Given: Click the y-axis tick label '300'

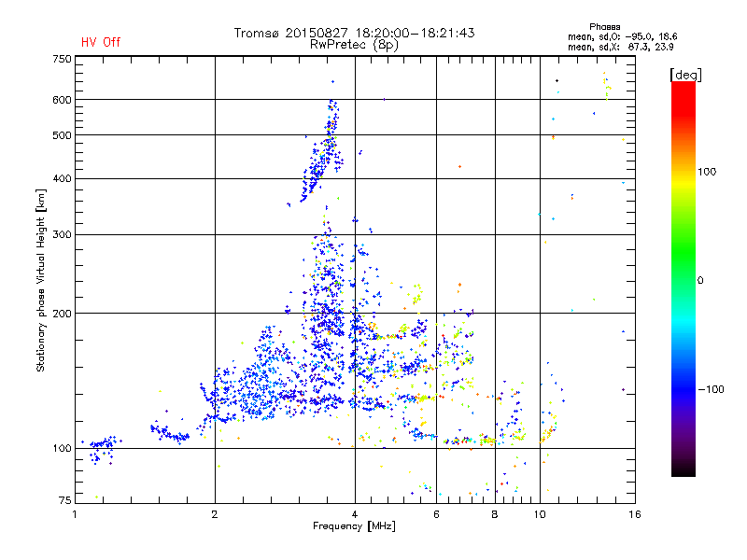Looking at the screenshot, I should pos(62,234).
